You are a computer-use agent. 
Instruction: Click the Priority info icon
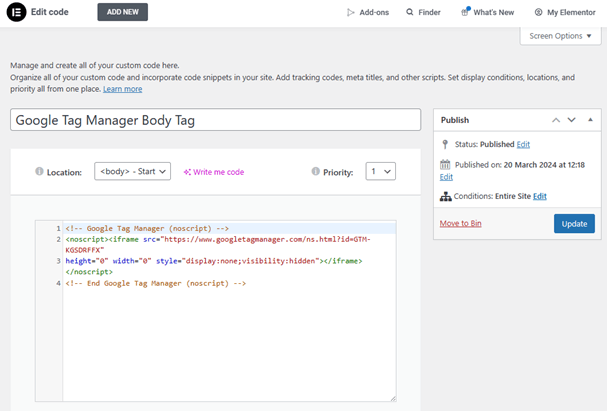pos(316,171)
